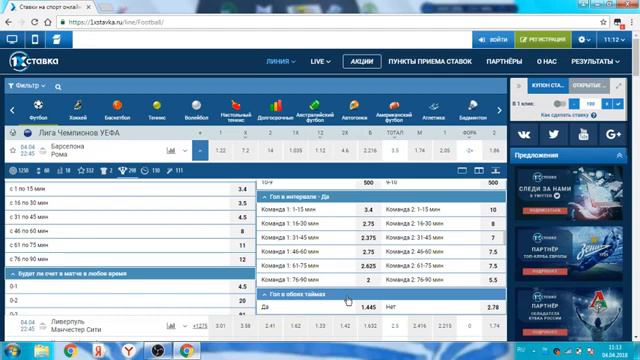The width and height of the screenshot is (640, 360).
Task: Open the settings gear dropdown
Action: [584, 40]
